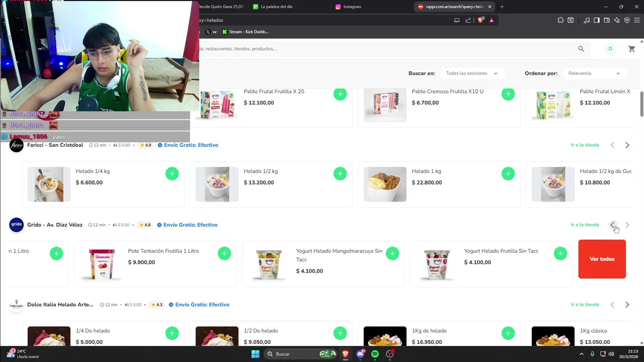Add Faricci Helado 1/4 kg to cart
Image resolution: width=644 pixels, height=362 pixels.
[x=172, y=174]
